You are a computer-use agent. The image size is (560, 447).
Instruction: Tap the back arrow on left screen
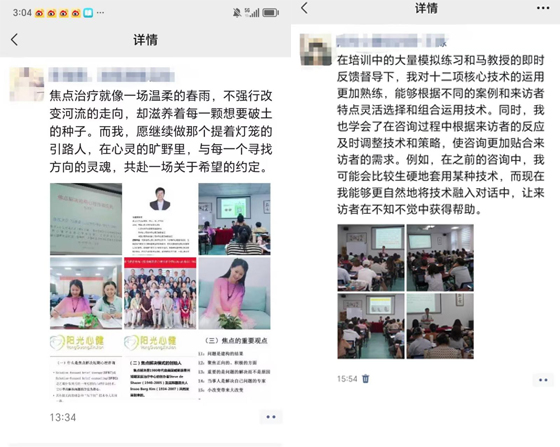14,40
